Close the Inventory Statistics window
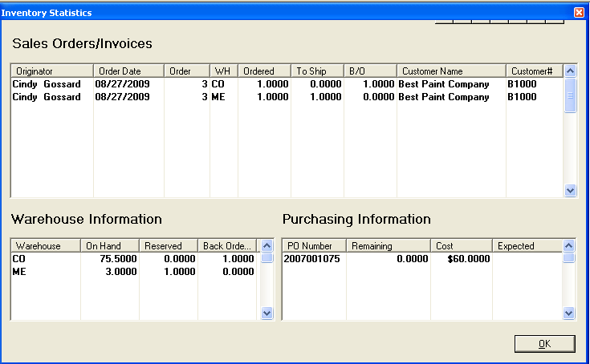Viewport: 590px width, 364px height. pos(579,13)
